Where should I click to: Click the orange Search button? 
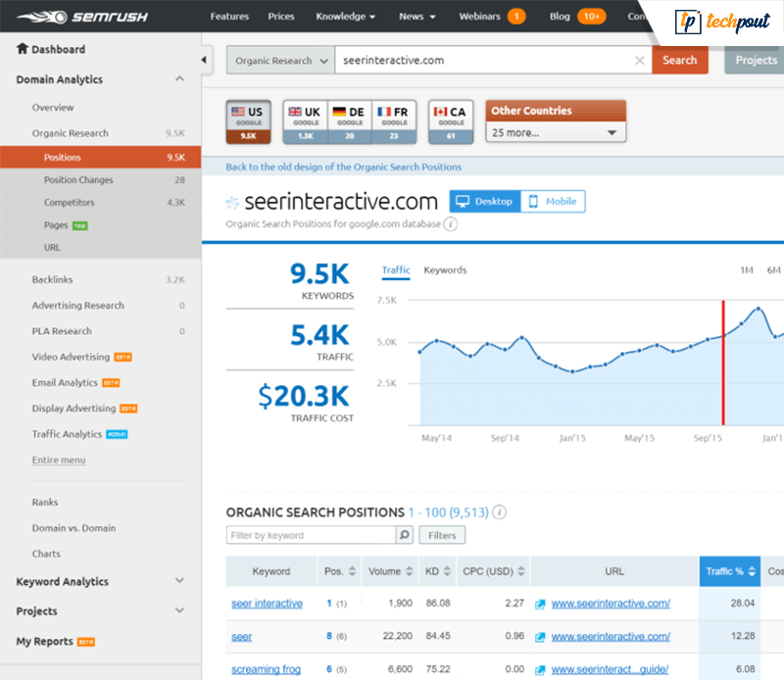[680, 60]
